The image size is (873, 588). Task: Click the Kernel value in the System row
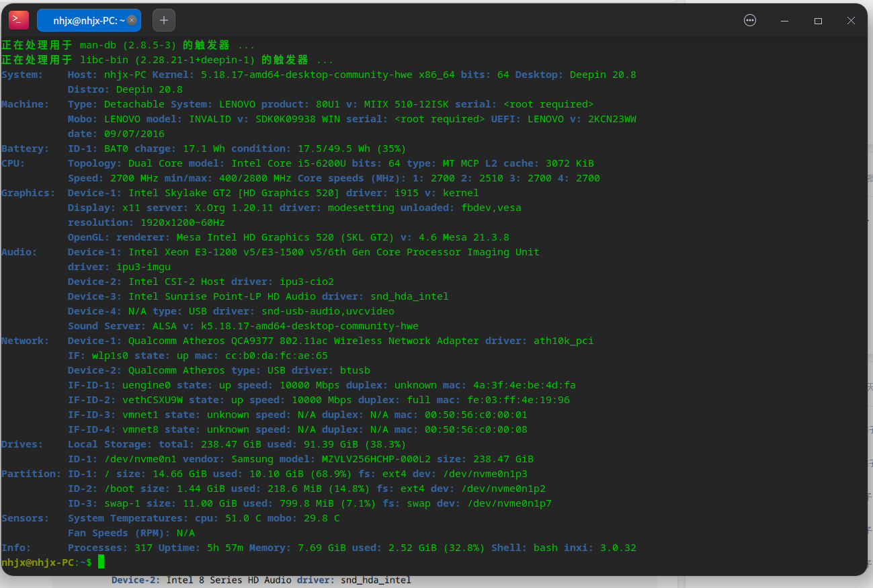click(x=307, y=75)
